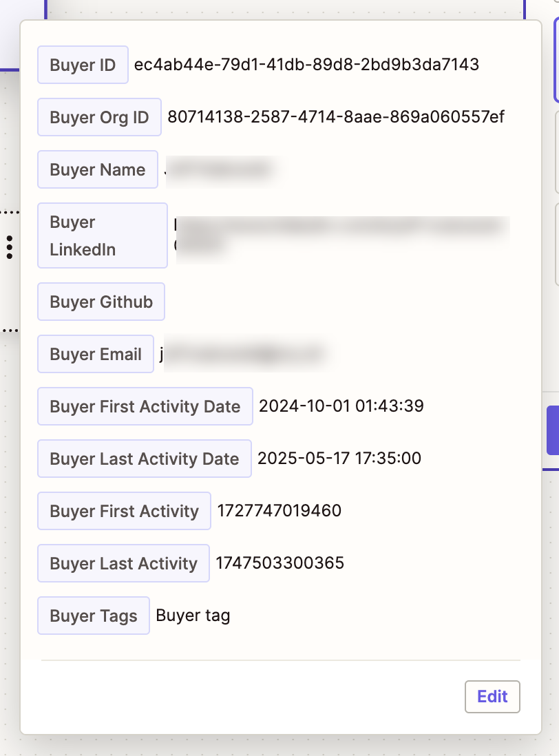
Task: Click the "Buyer tag" value text
Action: point(193,616)
